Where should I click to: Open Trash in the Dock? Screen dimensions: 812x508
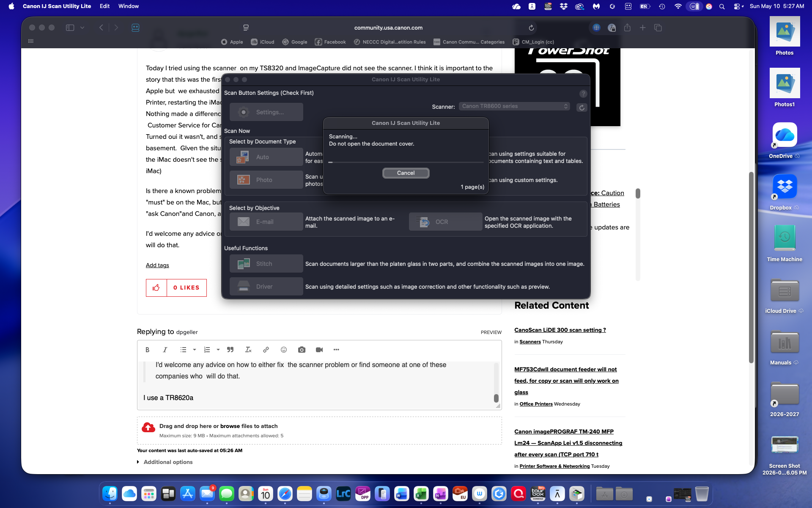702,494
